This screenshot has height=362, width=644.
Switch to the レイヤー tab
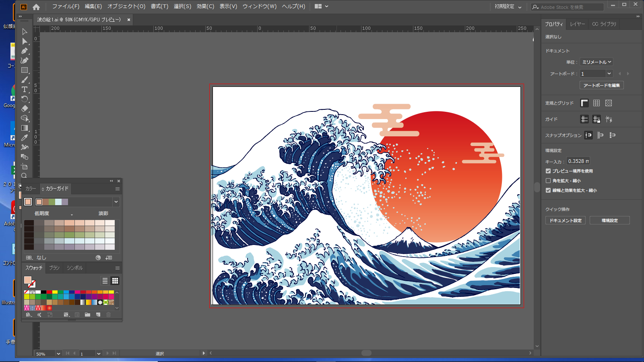pos(577,24)
